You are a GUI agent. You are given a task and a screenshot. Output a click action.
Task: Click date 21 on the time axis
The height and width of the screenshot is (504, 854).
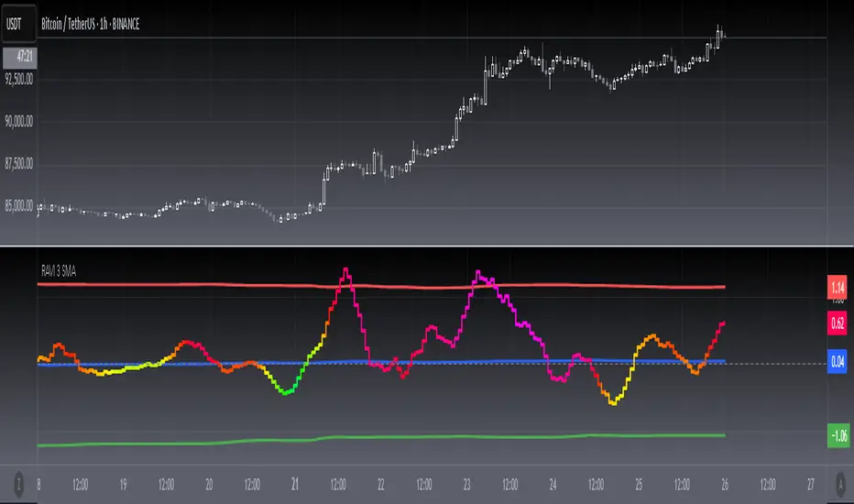tap(295, 484)
